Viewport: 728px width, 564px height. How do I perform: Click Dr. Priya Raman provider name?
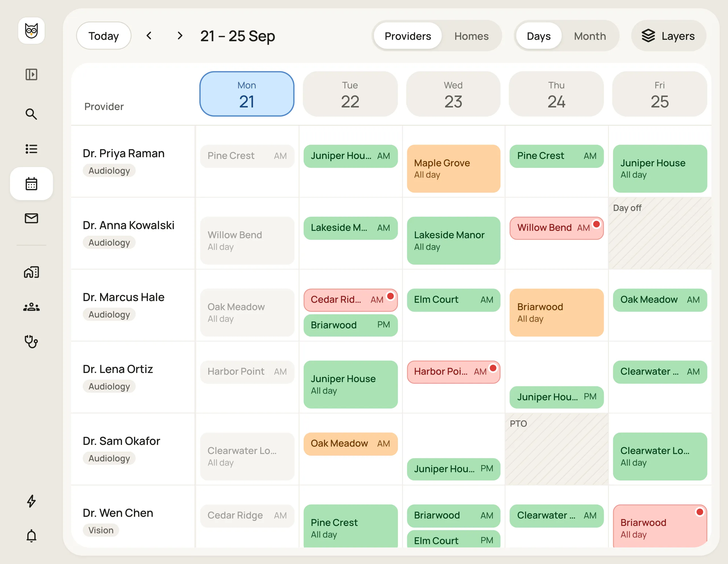point(123,153)
